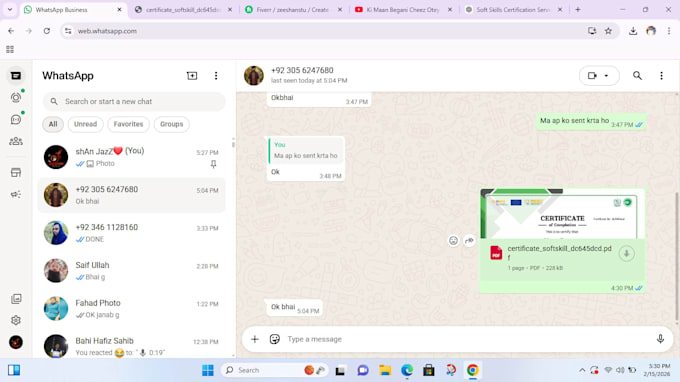Screen dimensions: 680x382
Task: Open the attach plus button
Action: (255, 339)
